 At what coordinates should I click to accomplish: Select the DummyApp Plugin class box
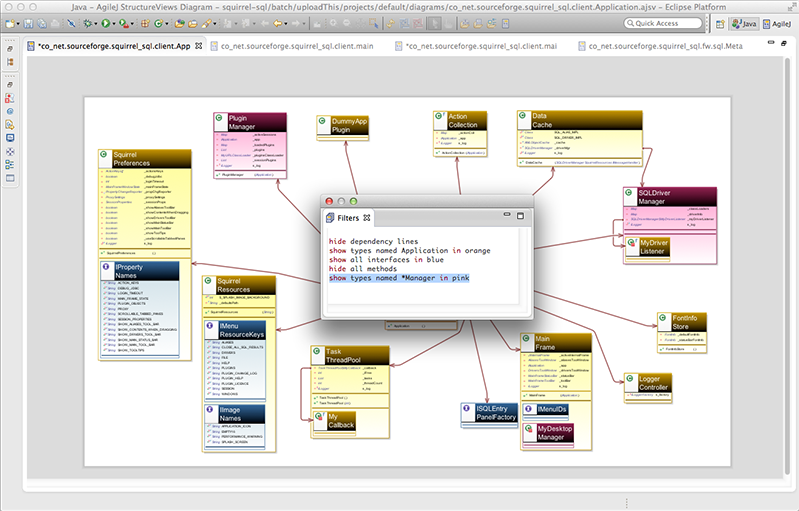(x=342, y=128)
